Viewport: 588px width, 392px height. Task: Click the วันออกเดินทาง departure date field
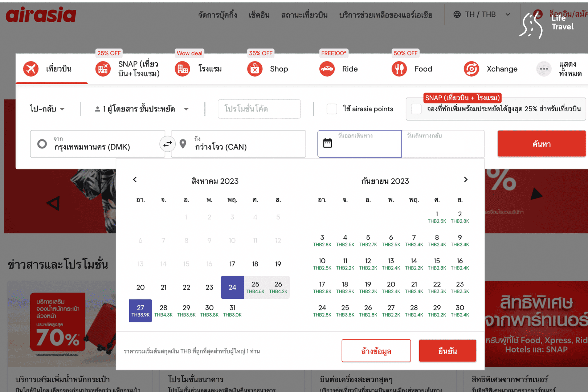(359, 144)
